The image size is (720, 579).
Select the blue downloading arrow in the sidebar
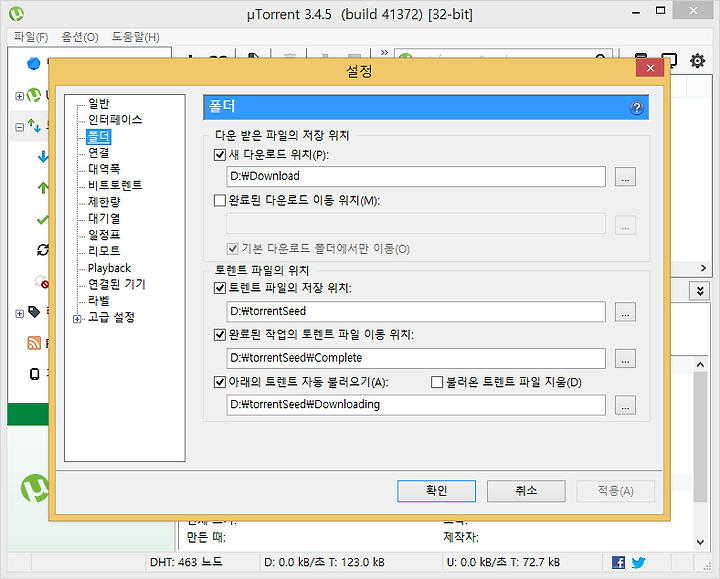coord(43,157)
